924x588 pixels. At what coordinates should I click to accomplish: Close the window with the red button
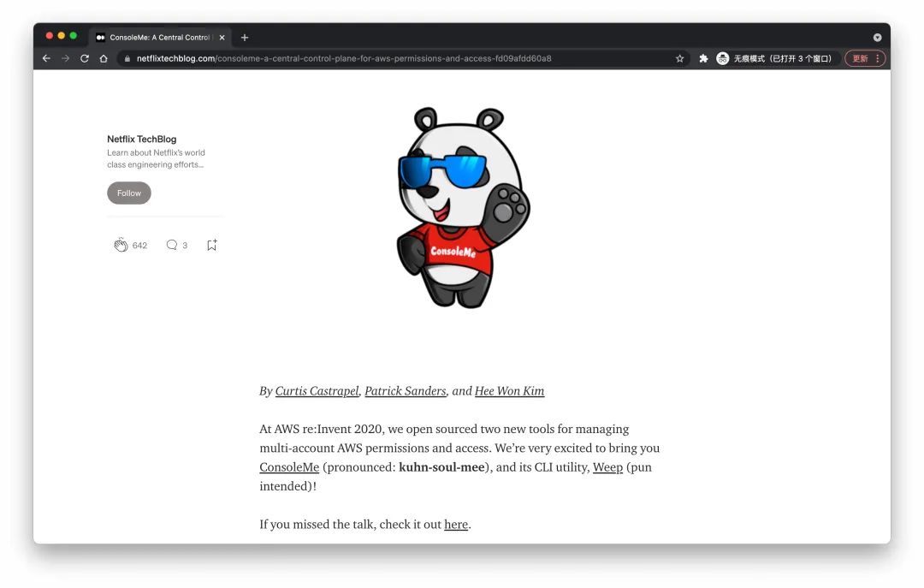(x=50, y=36)
